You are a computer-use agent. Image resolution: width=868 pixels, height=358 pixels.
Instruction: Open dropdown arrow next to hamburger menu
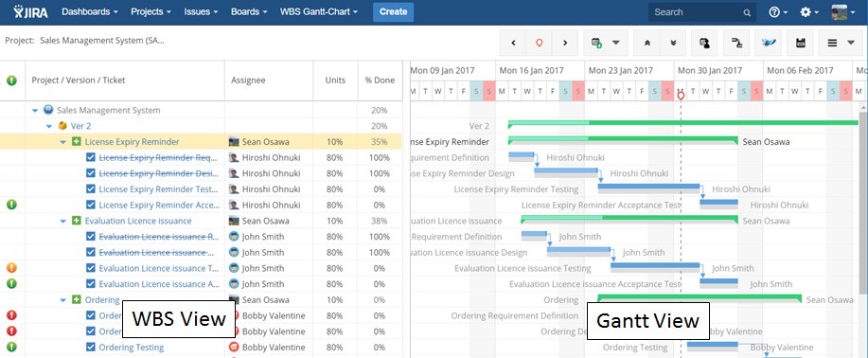851,43
